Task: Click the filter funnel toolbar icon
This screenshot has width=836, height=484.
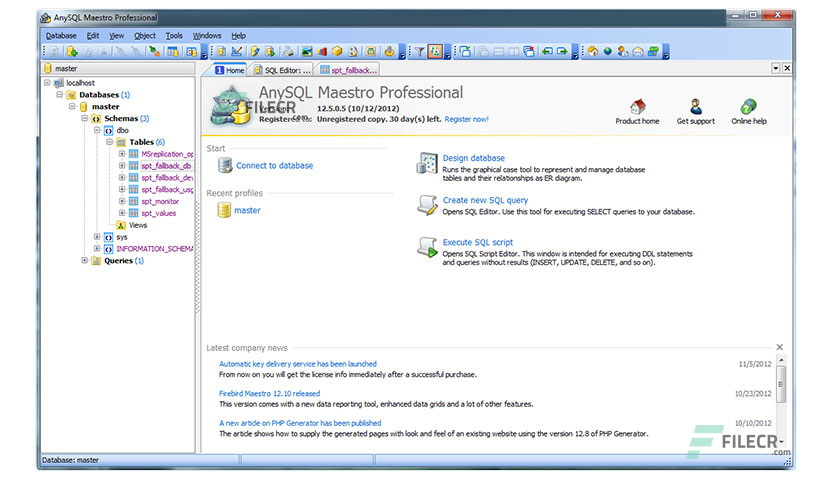Action: (420, 52)
